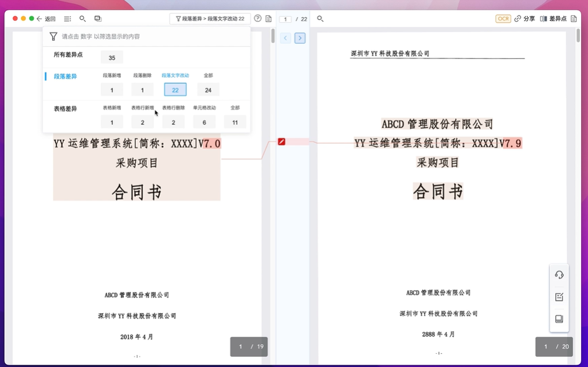Viewport: 588px width, 367px height.
Task: Click the help question mark icon
Action: 258,18
